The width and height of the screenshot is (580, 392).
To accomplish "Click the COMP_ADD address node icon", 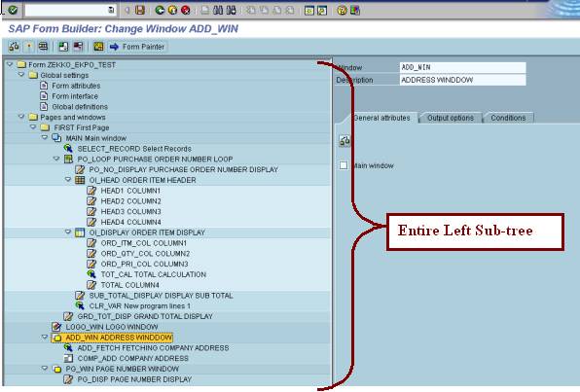I will point(68,358).
